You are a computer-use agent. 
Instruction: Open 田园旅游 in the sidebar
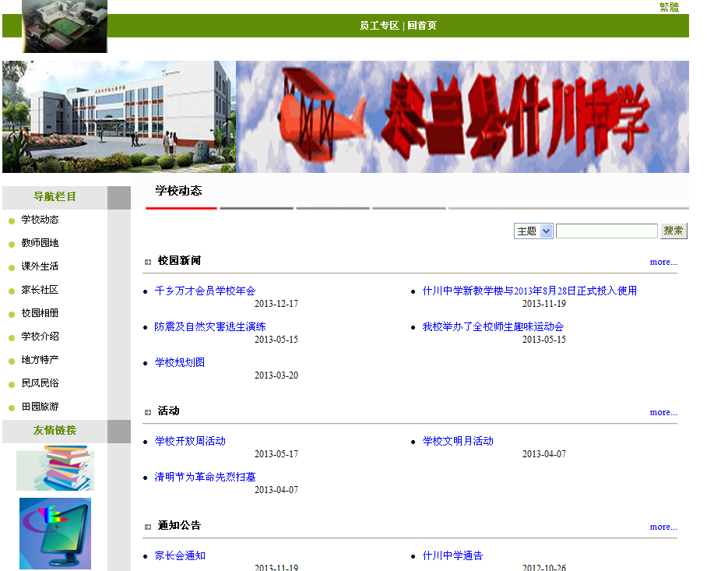[x=40, y=407]
